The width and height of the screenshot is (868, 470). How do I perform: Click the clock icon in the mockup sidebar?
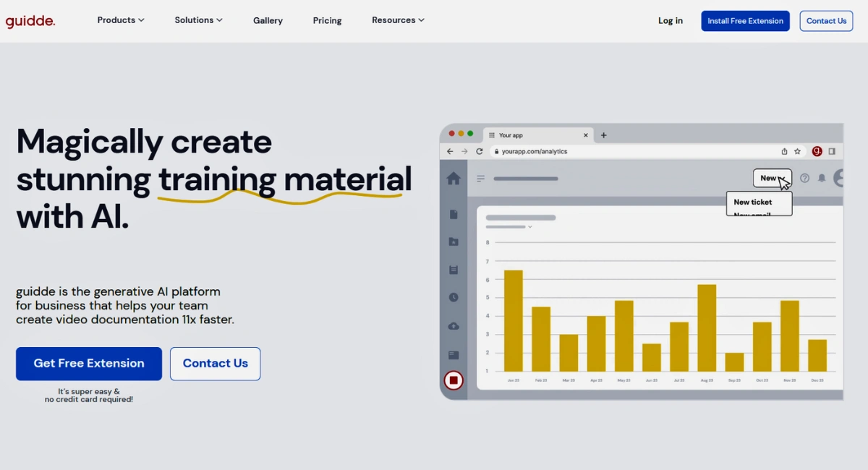(x=454, y=297)
